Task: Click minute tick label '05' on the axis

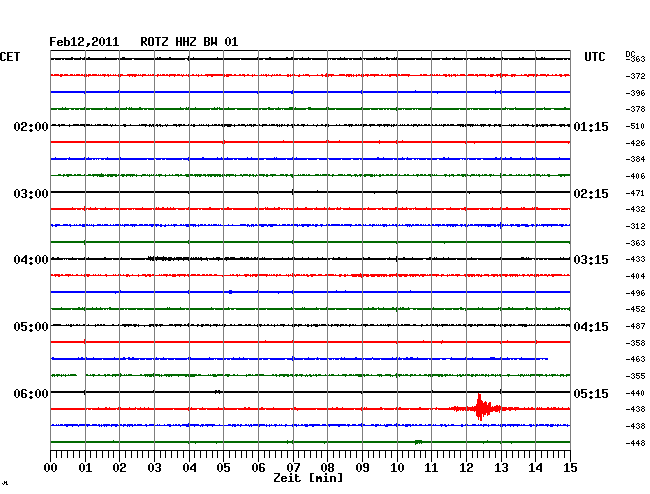Action: coord(223,468)
